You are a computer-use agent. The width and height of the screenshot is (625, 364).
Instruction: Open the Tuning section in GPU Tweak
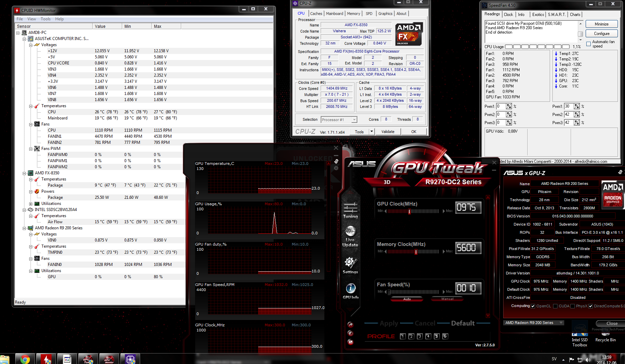pyautogui.click(x=350, y=210)
